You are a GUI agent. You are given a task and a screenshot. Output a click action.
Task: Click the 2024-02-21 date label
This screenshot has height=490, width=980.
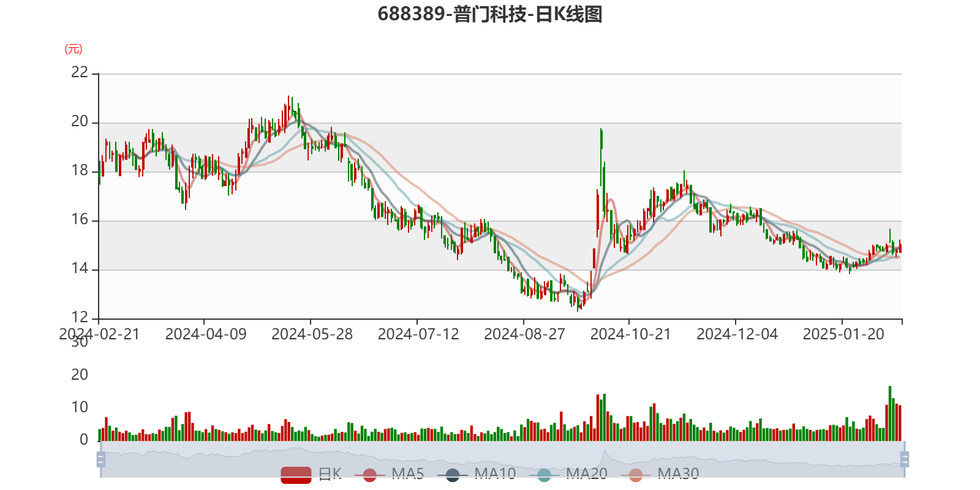tap(99, 334)
